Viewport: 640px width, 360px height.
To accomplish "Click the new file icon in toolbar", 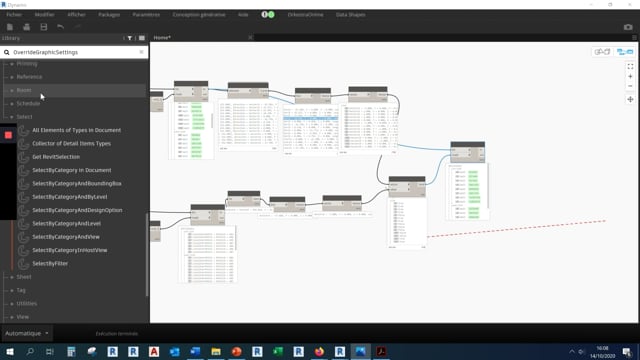I will pos(10,27).
